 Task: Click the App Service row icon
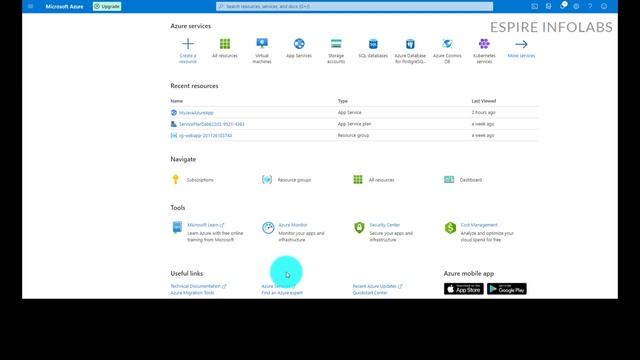point(174,113)
